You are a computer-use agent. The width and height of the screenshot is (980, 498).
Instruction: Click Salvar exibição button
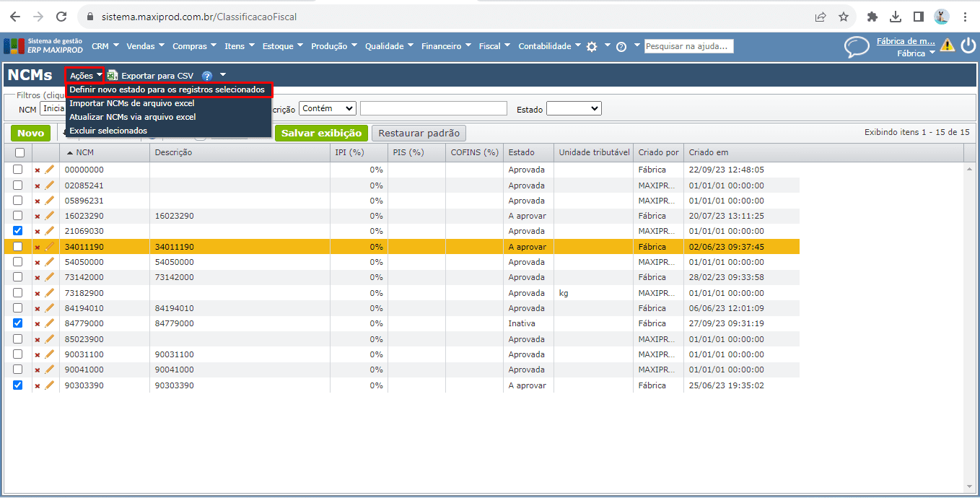pos(321,134)
